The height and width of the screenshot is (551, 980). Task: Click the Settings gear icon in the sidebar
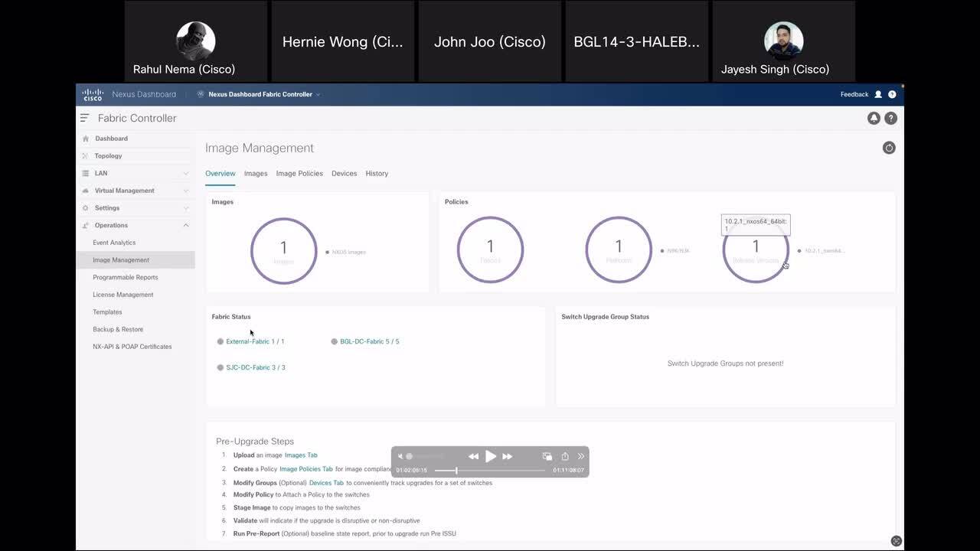(86, 208)
